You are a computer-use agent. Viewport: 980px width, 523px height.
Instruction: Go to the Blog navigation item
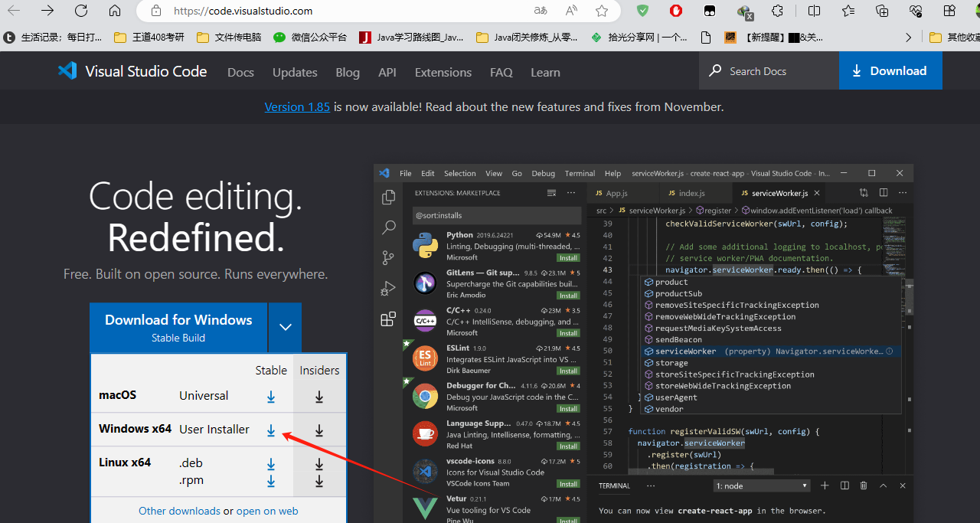coord(348,72)
